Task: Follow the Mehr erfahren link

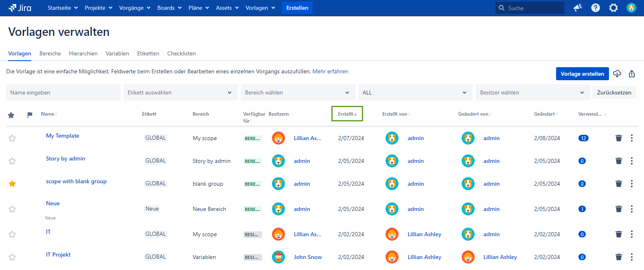Action: click(330, 71)
